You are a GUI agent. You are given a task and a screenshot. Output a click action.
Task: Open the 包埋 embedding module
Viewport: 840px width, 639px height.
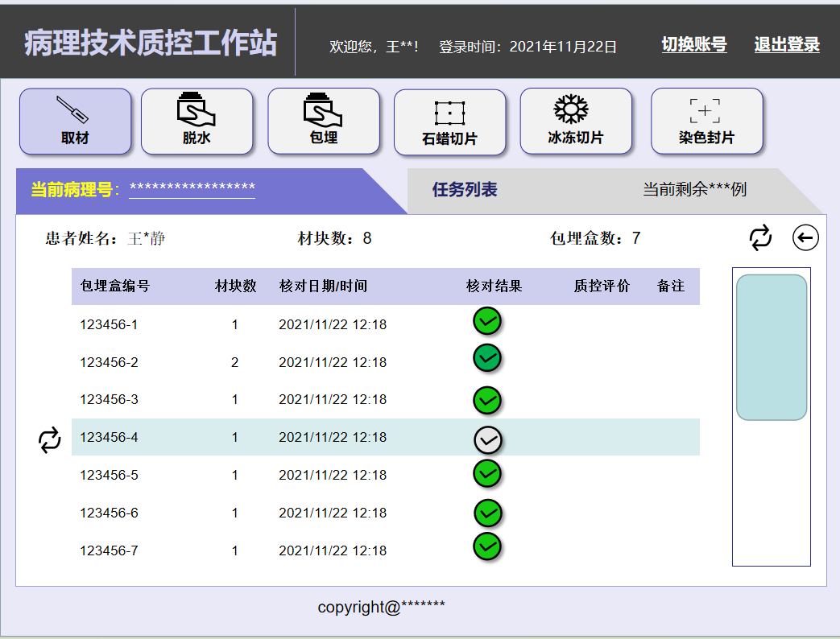click(x=323, y=121)
